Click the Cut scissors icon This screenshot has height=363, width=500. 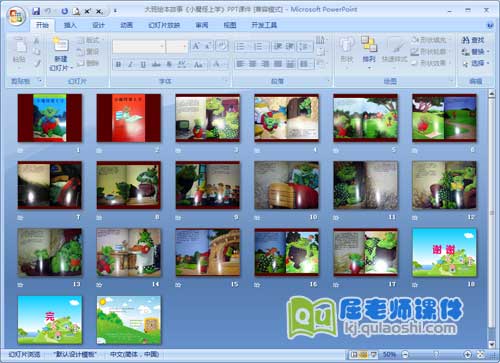pyautogui.click(x=37, y=41)
